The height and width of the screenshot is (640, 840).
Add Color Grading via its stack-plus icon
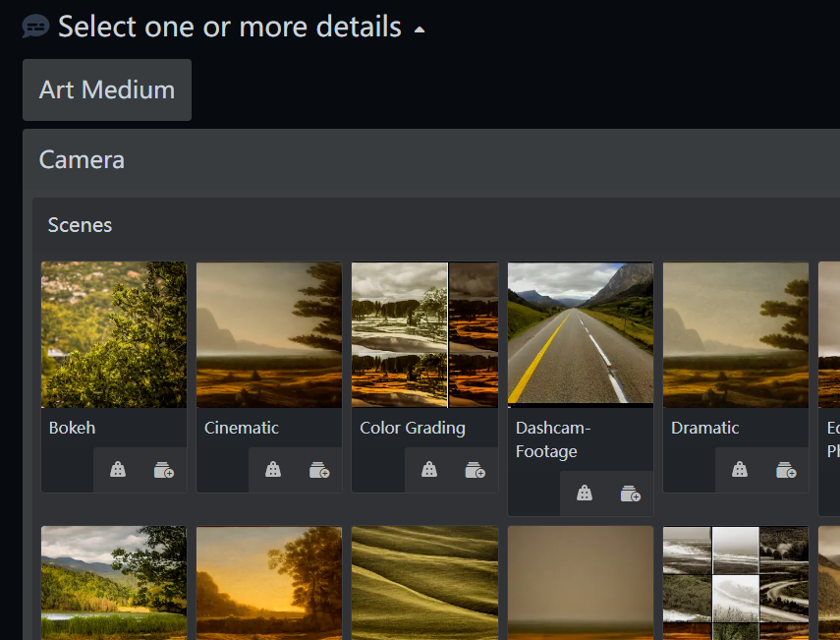point(476,470)
